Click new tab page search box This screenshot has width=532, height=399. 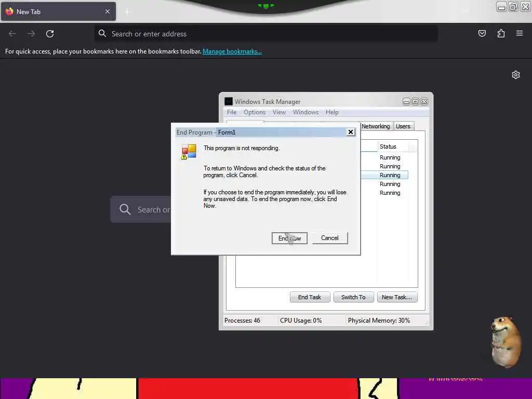[141, 209]
